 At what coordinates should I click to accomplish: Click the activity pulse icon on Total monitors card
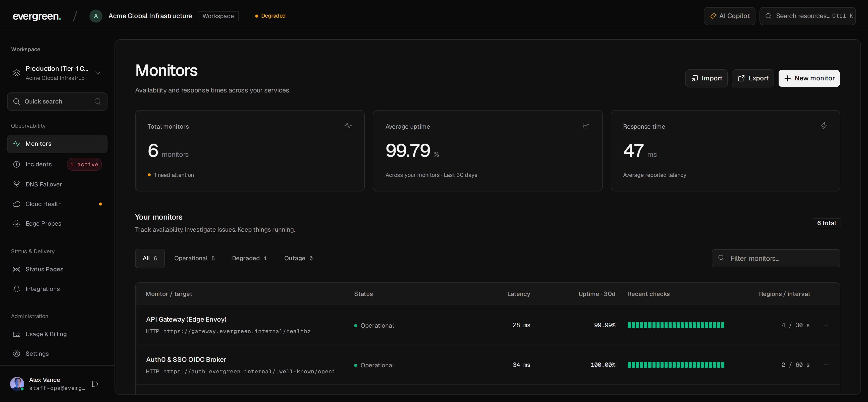point(348,126)
